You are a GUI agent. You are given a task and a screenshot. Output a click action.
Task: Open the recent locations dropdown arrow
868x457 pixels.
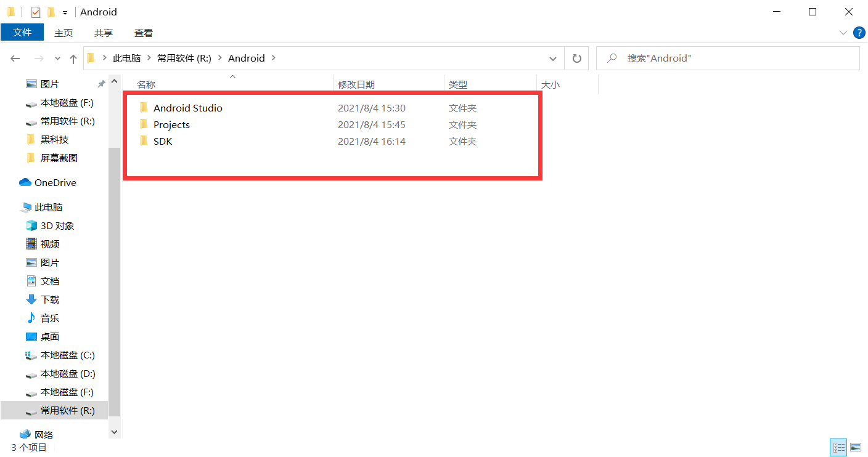pyautogui.click(x=57, y=59)
